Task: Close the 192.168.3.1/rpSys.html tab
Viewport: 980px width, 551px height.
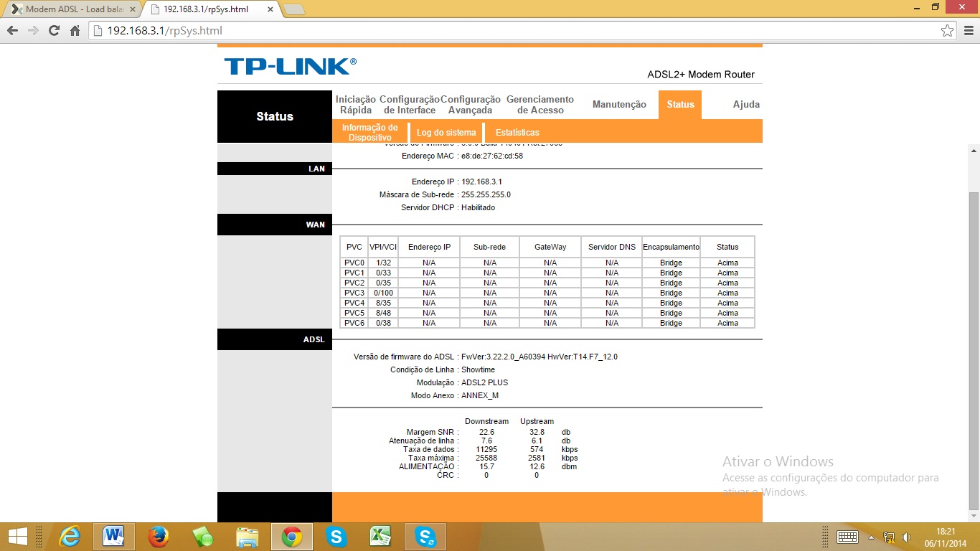Action: (x=272, y=9)
